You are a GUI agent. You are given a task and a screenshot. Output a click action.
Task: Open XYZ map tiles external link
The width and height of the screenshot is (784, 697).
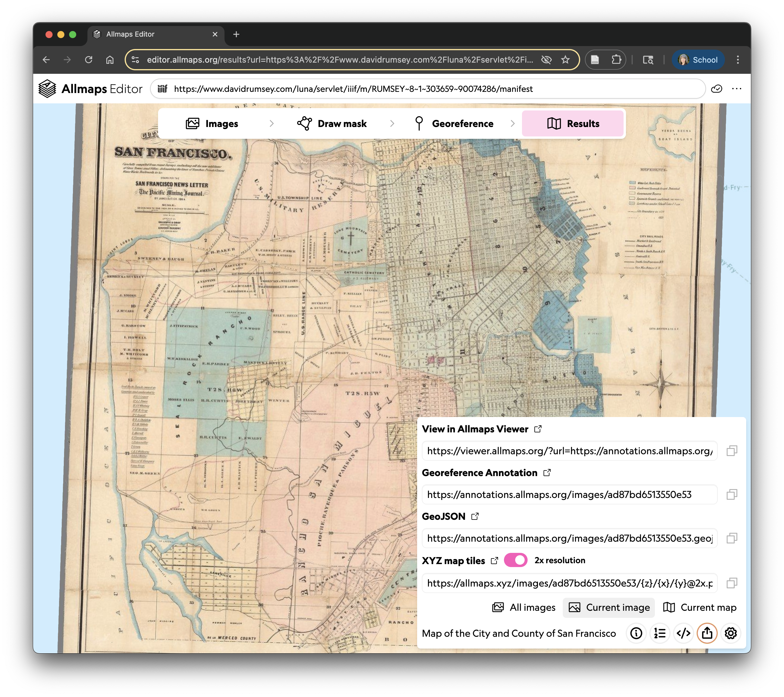pyautogui.click(x=495, y=561)
